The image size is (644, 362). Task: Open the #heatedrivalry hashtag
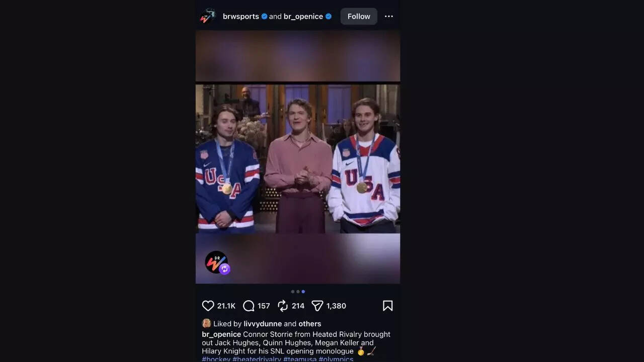[x=257, y=359]
